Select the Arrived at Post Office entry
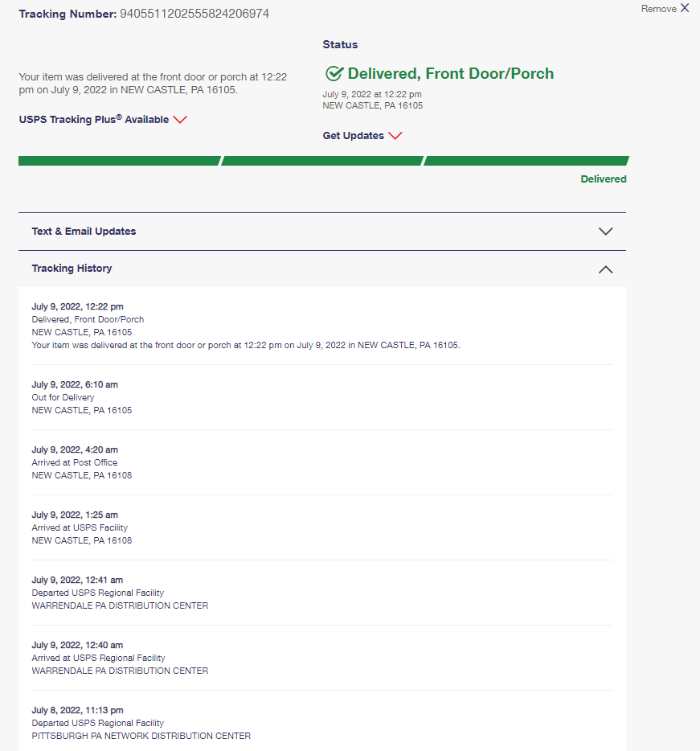Image resolution: width=700 pixels, height=751 pixels. point(74,462)
